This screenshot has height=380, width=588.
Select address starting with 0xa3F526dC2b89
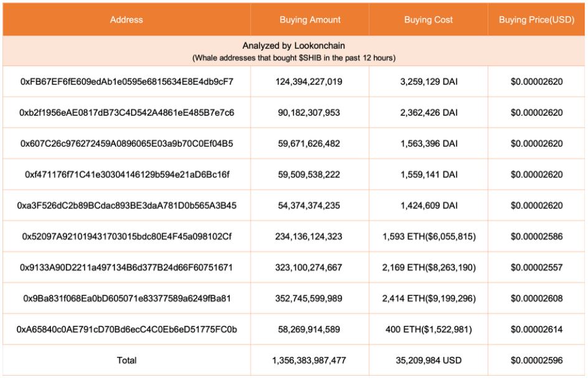tap(127, 206)
